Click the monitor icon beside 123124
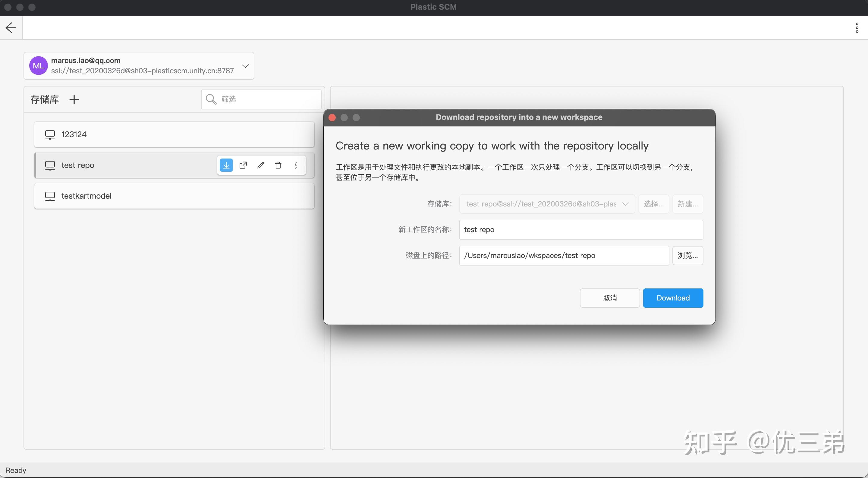Screen dimensions: 868x478 click(x=50, y=135)
